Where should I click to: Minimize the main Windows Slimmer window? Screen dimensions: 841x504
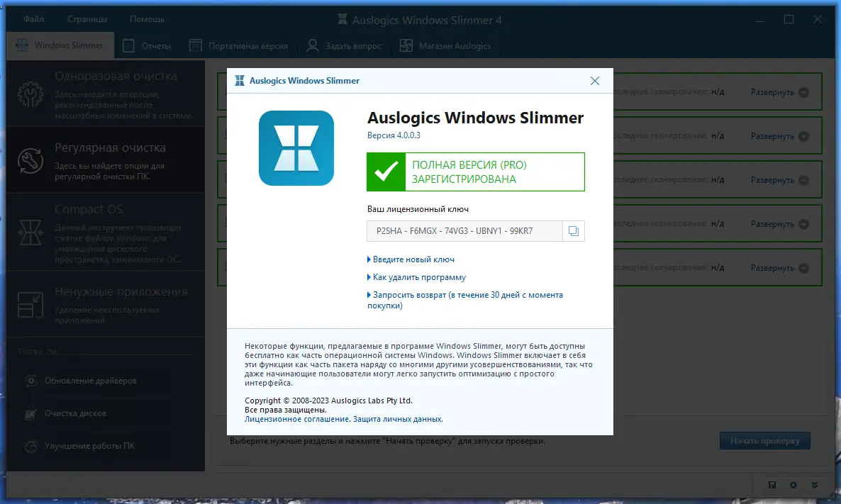(759, 21)
